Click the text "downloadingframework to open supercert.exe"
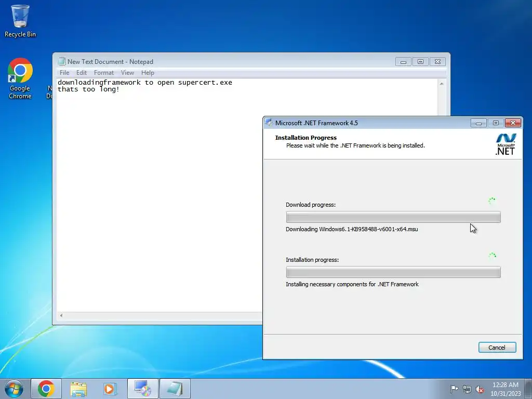The height and width of the screenshot is (399, 532). tap(145, 83)
